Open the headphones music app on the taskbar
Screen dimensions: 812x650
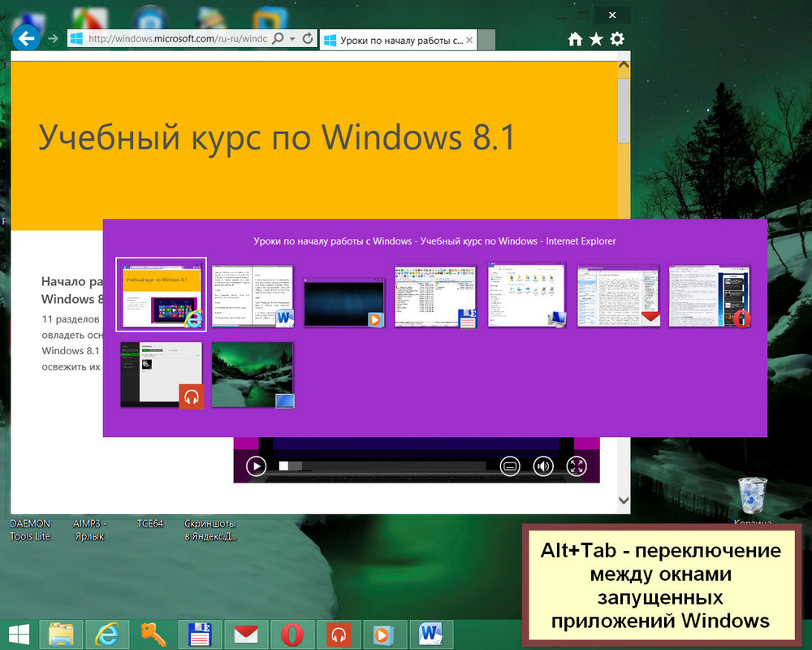(339, 635)
